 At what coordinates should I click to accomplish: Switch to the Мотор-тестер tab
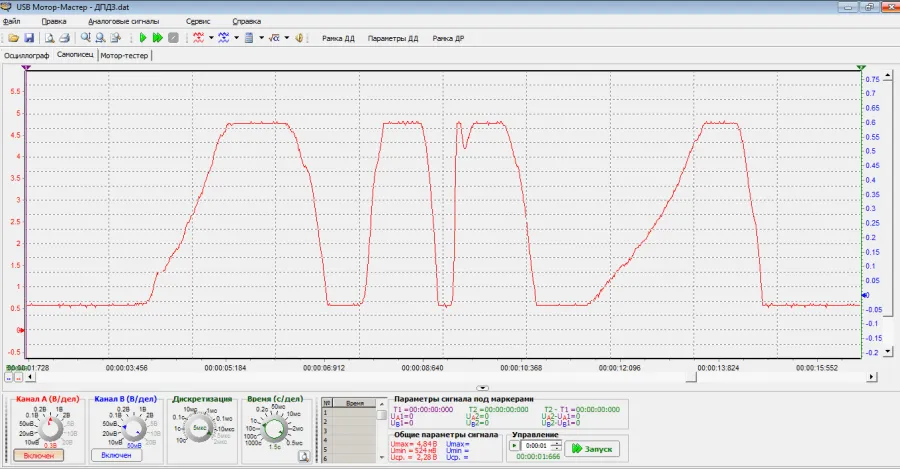pos(125,55)
